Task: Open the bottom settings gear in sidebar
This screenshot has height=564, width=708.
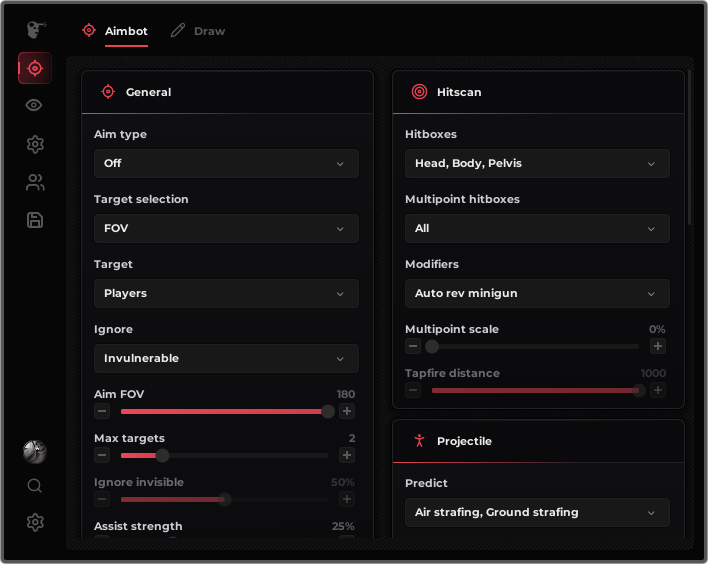Action: click(x=35, y=522)
